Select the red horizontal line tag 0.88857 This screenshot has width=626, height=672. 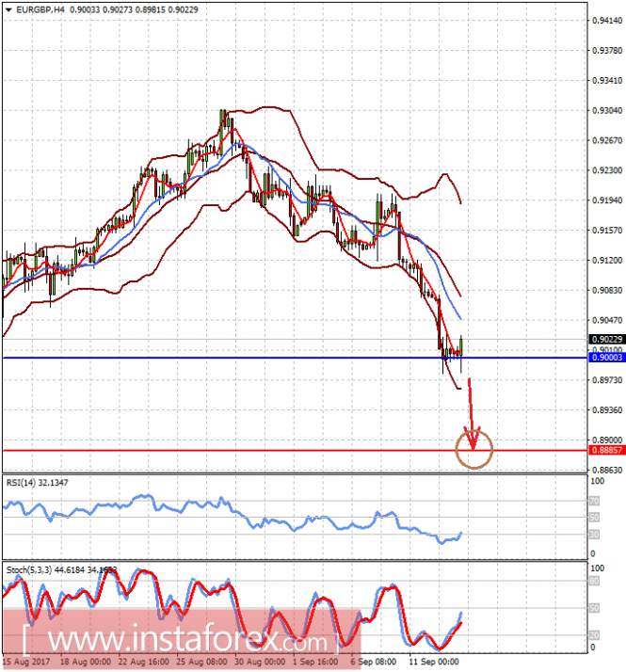click(x=607, y=450)
